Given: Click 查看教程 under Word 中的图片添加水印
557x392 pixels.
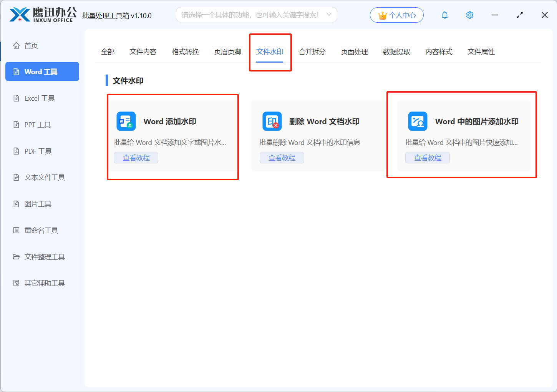Looking at the screenshot, I should 428,158.
